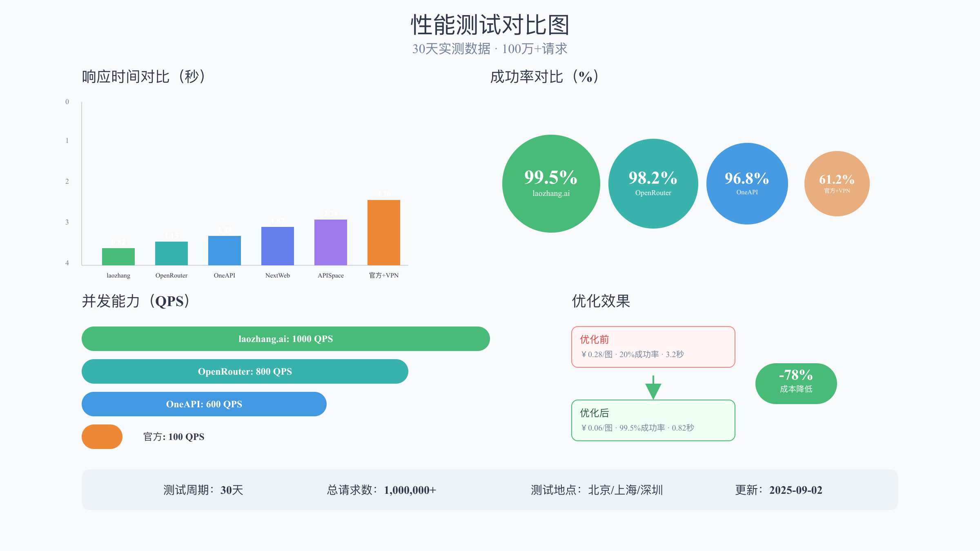Click the heading 并发能力（QPS）
980x551 pixels.
click(x=136, y=301)
